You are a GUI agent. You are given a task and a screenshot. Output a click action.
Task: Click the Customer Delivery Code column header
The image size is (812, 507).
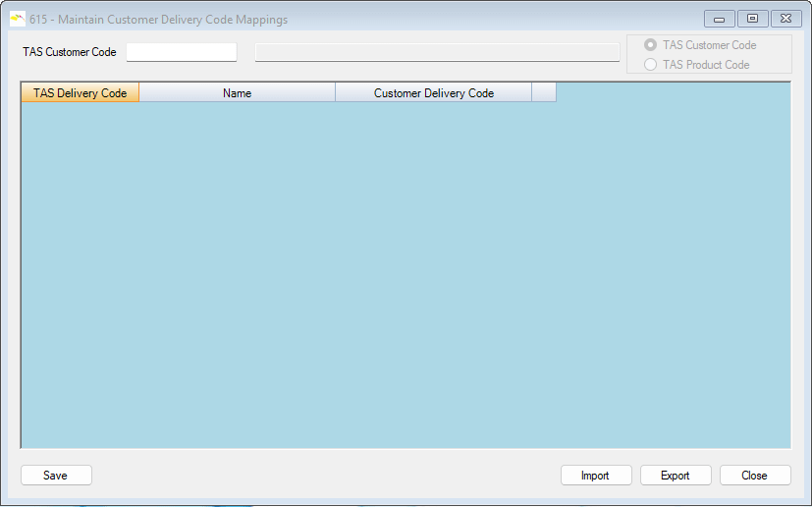point(433,93)
